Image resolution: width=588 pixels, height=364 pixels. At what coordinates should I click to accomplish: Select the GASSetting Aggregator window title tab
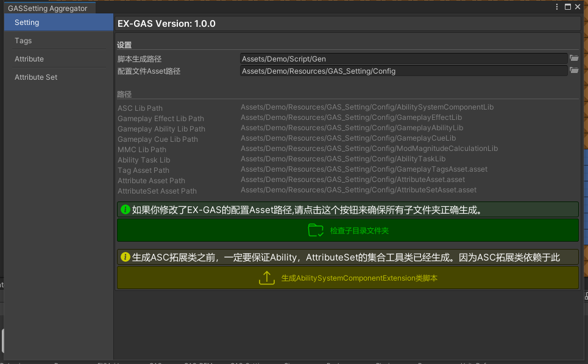pos(48,8)
